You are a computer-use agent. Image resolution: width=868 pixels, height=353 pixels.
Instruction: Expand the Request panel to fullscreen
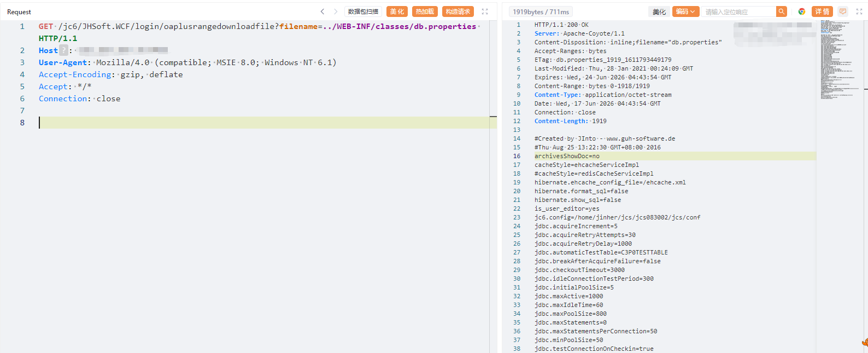click(x=485, y=11)
